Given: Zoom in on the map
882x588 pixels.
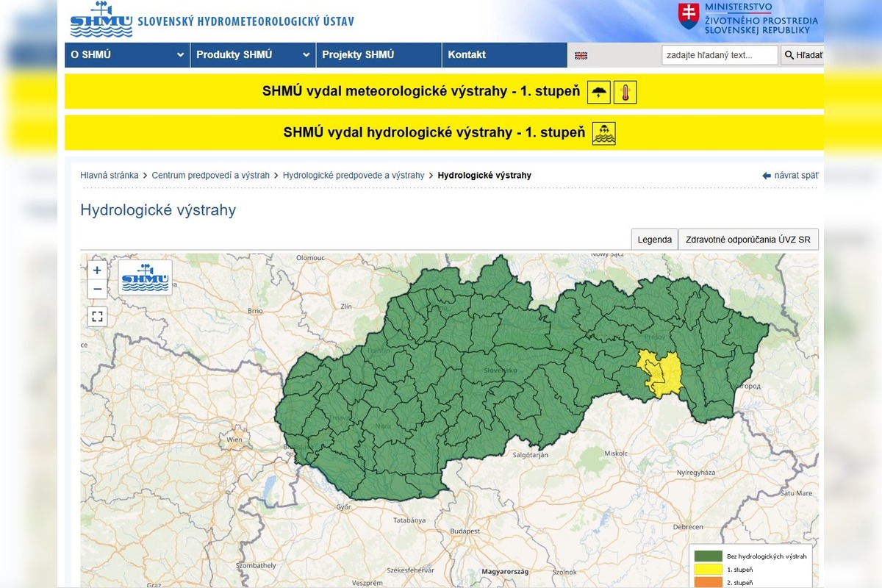Looking at the screenshot, I should click(97, 270).
